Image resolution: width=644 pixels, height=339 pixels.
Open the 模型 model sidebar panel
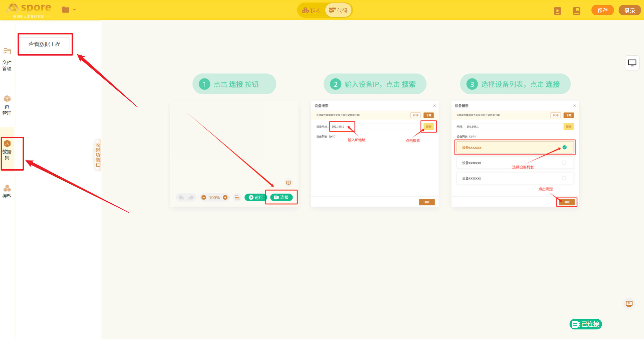[7, 191]
